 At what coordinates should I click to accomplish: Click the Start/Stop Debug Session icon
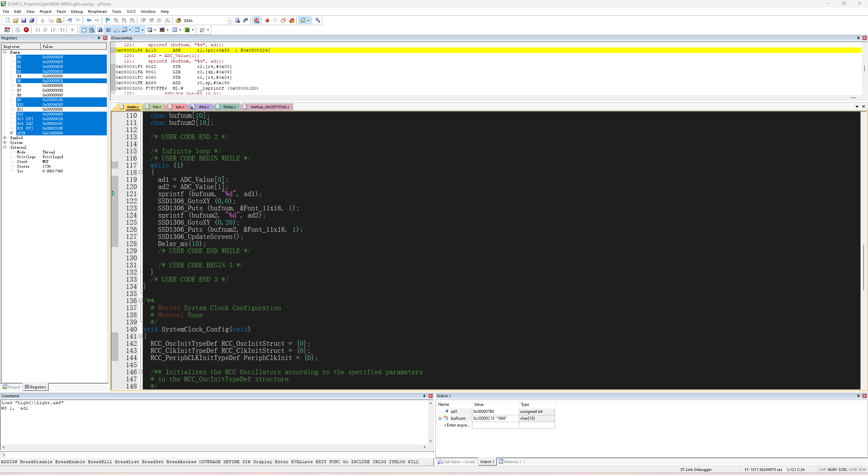click(256, 20)
